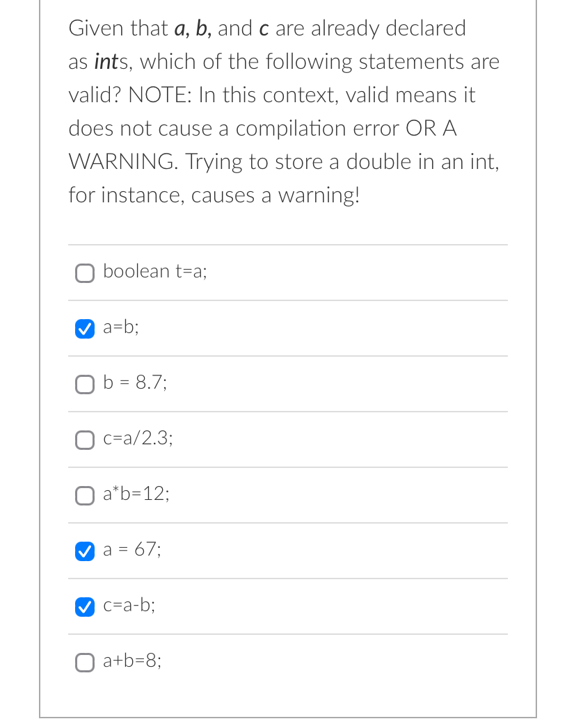Click the "b = 8.7;" label text
576x728 pixels.
point(134,382)
